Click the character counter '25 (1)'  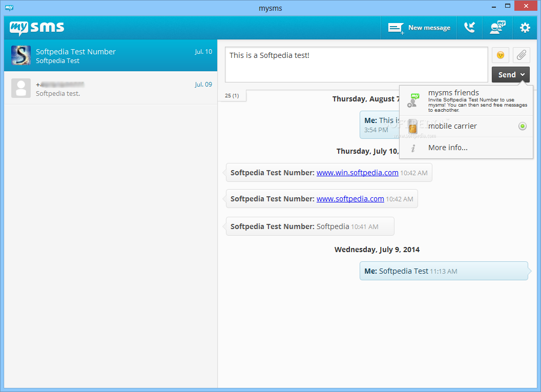tap(232, 96)
